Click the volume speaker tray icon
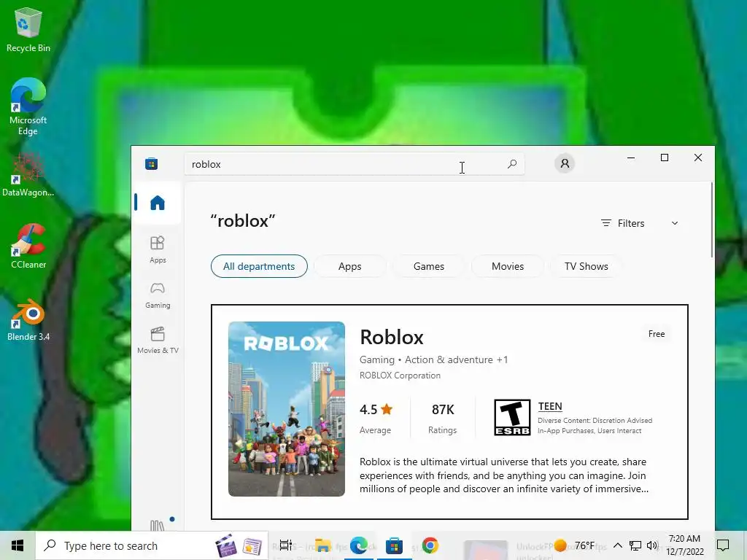This screenshot has width=747, height=560. point(651,545)
